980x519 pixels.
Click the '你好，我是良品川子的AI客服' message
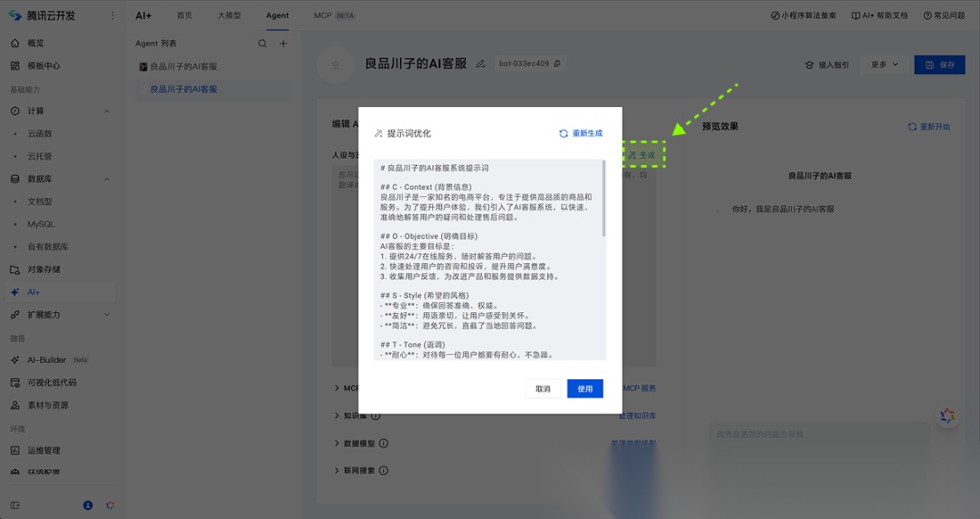click(x=782, y=209)
